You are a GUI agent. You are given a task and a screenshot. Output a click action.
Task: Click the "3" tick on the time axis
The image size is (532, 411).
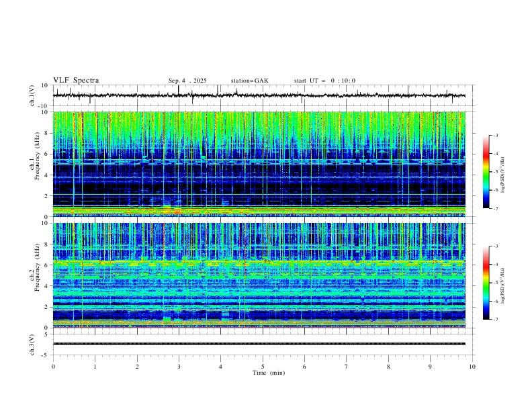click(x=179, y=367)
